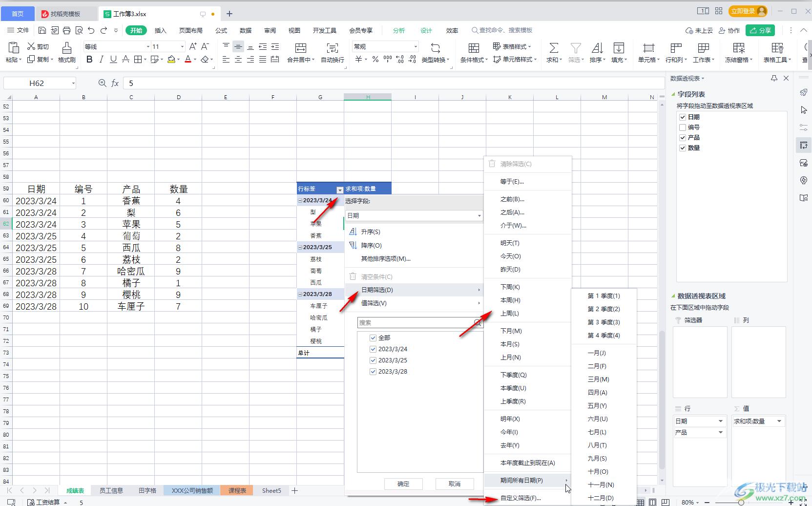The height and width of the screenshot is (506, 812).
Task: Uncheck the 日期 field checkbox
Action: tap(683, 117)
